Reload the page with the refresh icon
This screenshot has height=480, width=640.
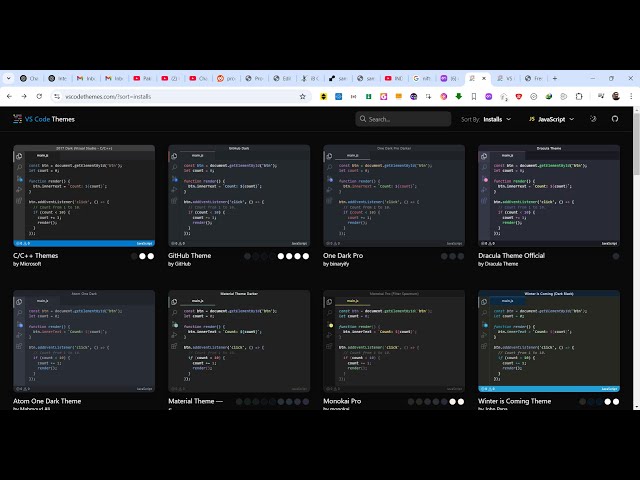click(39, 97)
